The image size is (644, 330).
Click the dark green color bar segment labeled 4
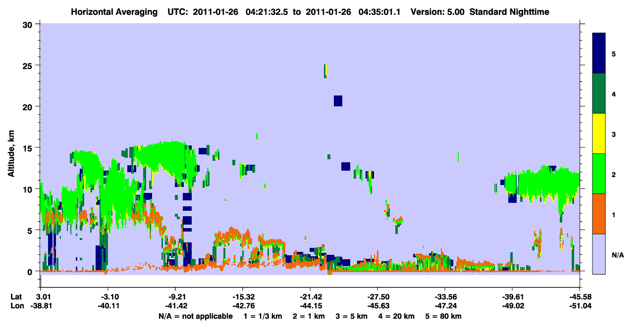tap(599, 94)
